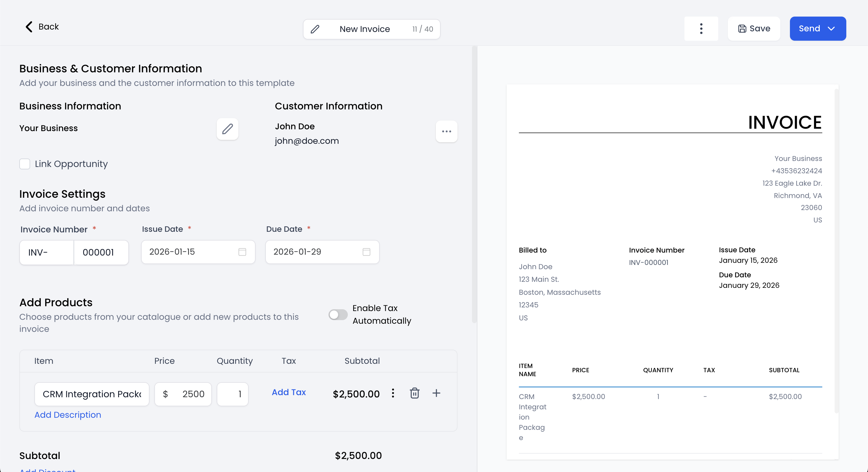Click the Save button
868x472 pixels.
(754, 29)
